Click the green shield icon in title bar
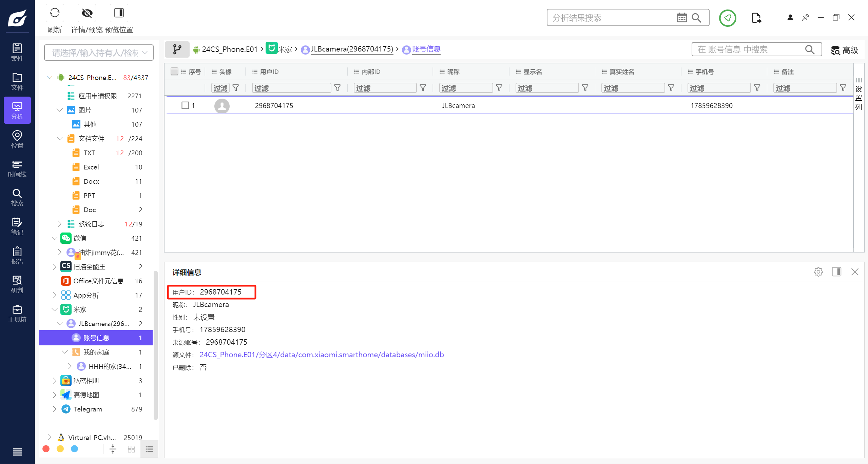 pos(727,18)
